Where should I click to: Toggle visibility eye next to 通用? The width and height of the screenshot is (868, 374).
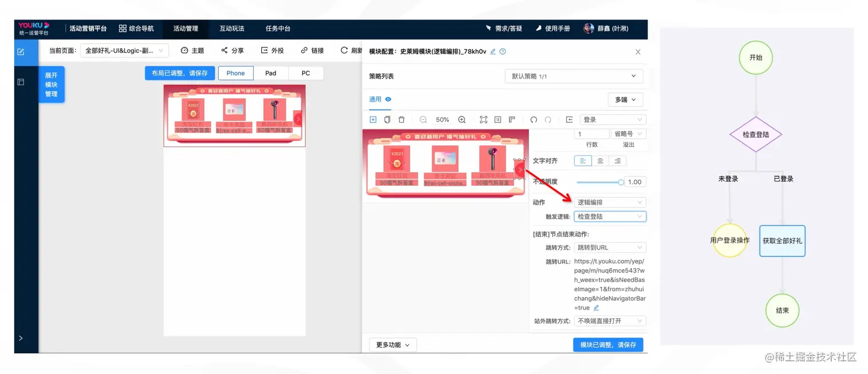click(x=387, y=99)
